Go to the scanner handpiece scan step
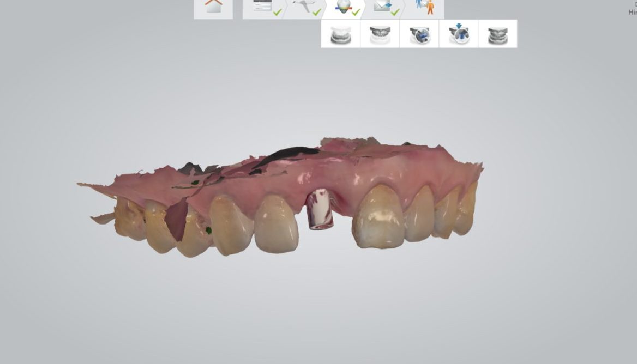The width and height of the screenshot is (637, 364). coord(305,8)
